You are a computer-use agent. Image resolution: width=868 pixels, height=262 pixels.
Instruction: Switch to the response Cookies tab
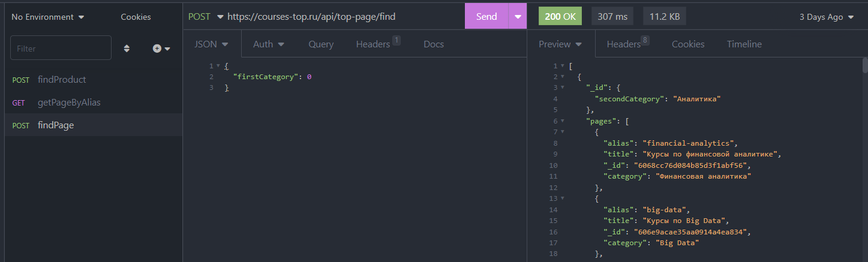(688, 44)
